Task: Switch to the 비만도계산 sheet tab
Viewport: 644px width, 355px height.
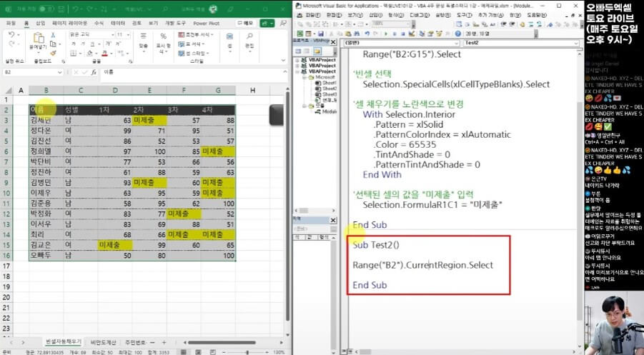Action: [x=105, y=343]
